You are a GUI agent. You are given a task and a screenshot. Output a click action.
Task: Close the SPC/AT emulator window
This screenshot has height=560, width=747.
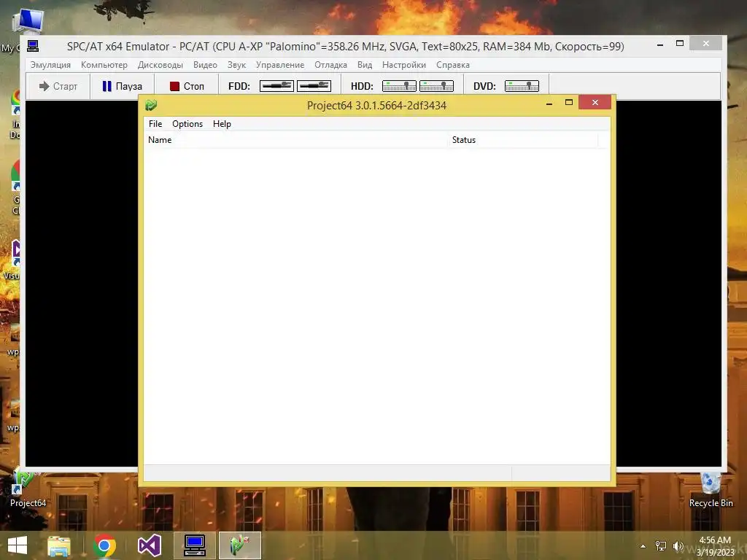coord(706,43)
